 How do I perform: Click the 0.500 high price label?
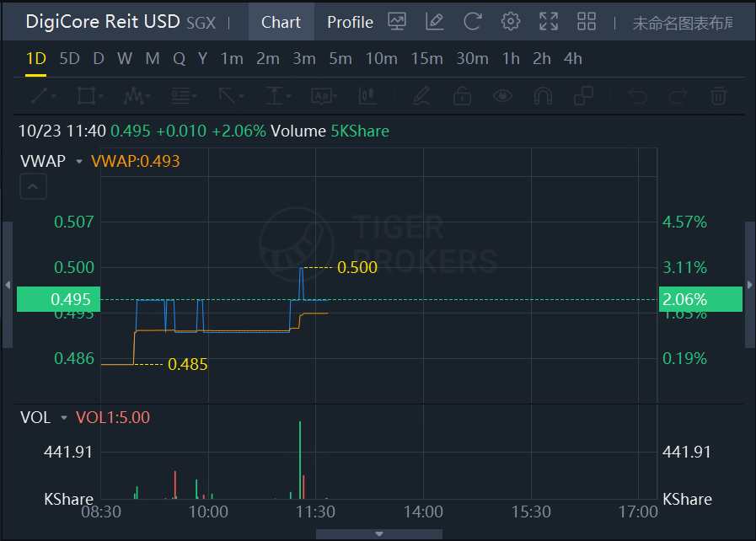pyautogui.click(x=357, y=268)
